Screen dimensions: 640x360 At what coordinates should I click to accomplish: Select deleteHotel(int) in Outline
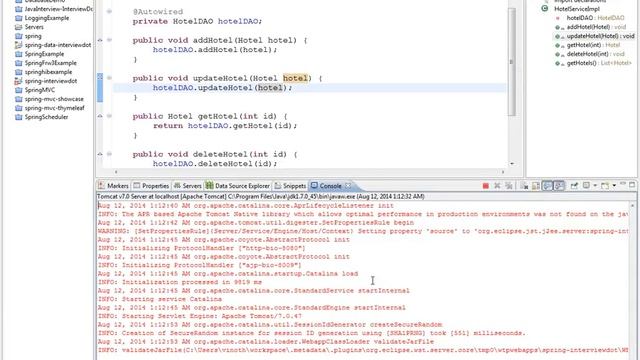[x=596, y=54]
